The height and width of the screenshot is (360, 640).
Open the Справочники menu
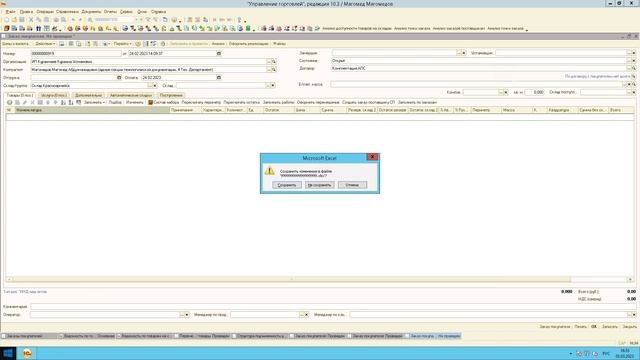pyautogui.click(x=67, y=12)
